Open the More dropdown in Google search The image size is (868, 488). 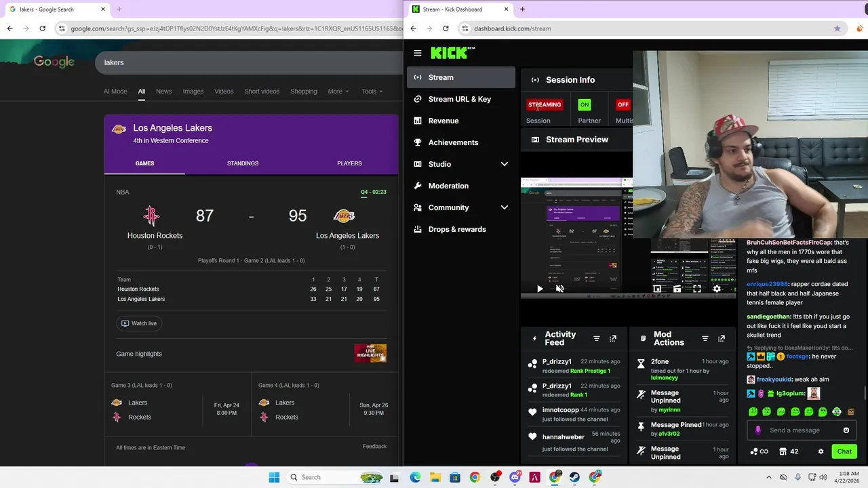(x=338, y=91)
